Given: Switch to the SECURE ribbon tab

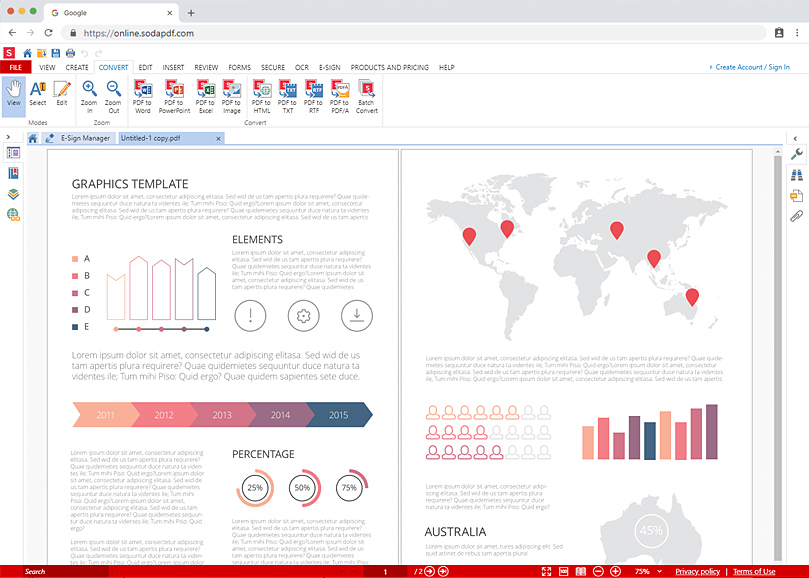Looking at the screenshot, I should coord(273,68).
